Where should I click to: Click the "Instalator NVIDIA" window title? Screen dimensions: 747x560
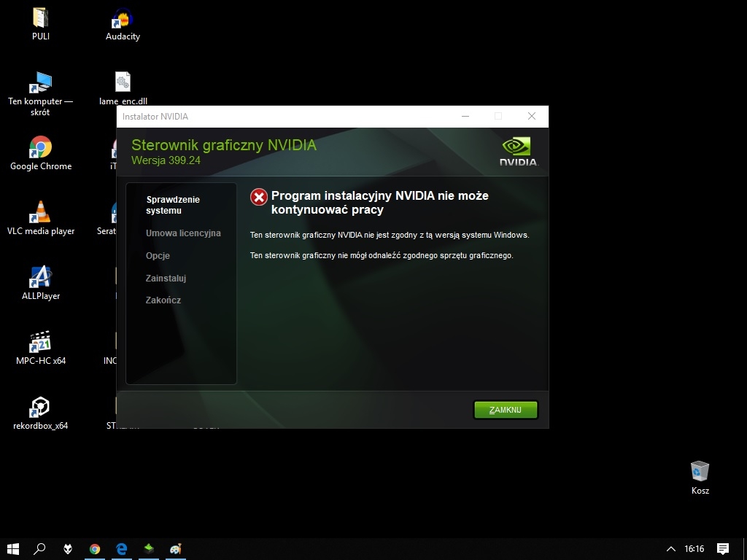(x=155, y=117)
